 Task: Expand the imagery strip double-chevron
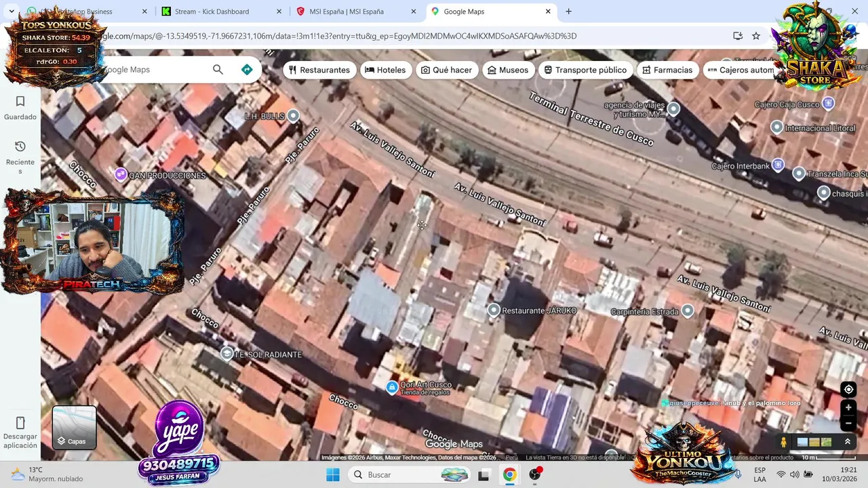pyautogui.click(x=847, y=442)
